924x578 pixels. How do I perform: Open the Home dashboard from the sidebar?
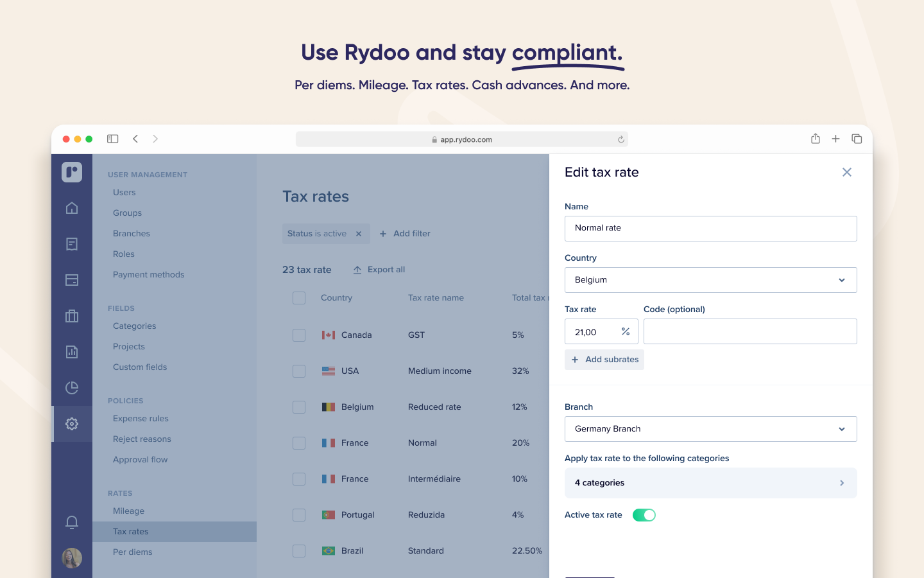click(x=71, y=208)
